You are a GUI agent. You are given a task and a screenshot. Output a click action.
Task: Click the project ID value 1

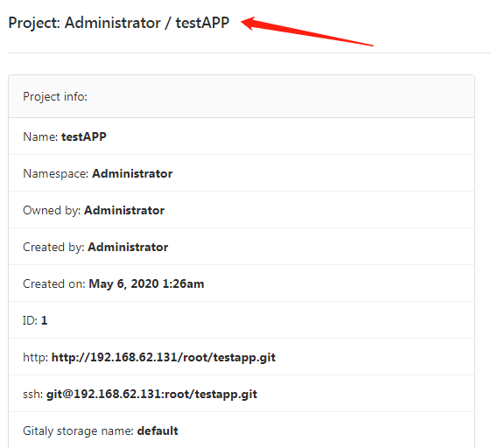coord(44,320)
